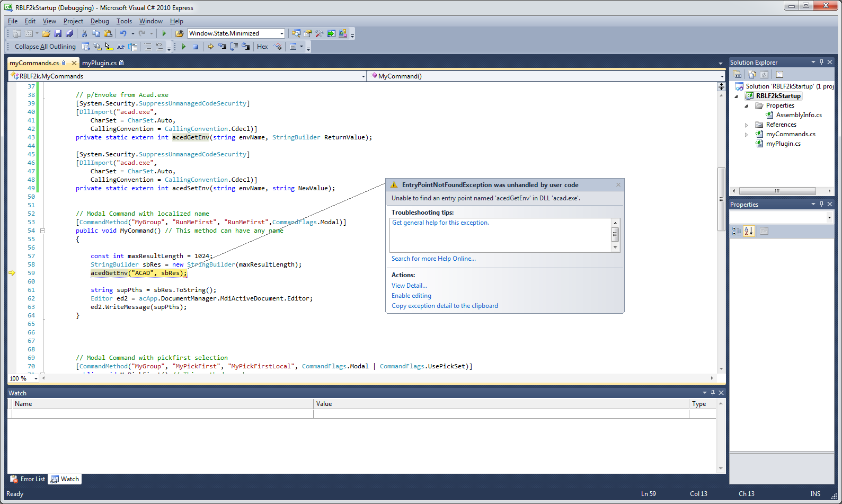842x504 pixels.
Task: Click Show All Files in Solution Explorer
Action: tap(752, 74)
